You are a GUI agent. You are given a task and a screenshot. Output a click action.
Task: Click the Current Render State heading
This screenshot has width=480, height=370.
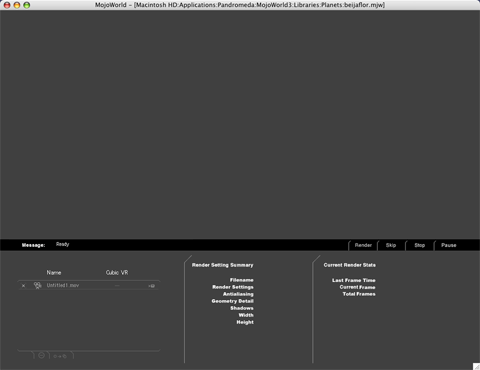[350, 265]
